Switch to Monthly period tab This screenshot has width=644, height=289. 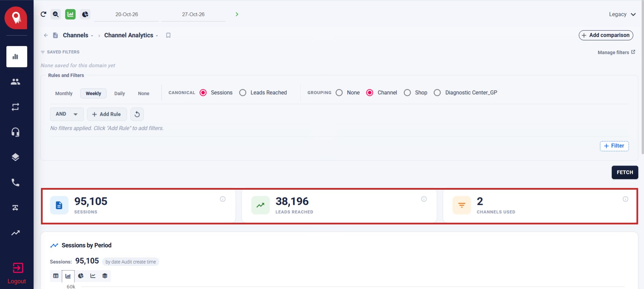64,93
